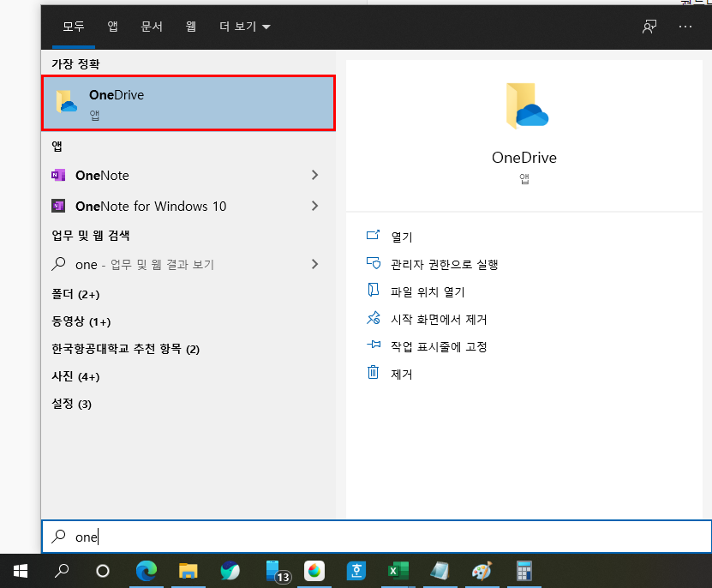Click the taskbar search magnifier
Viewport: 712px width, 588px height.
[x=62, y=571]
